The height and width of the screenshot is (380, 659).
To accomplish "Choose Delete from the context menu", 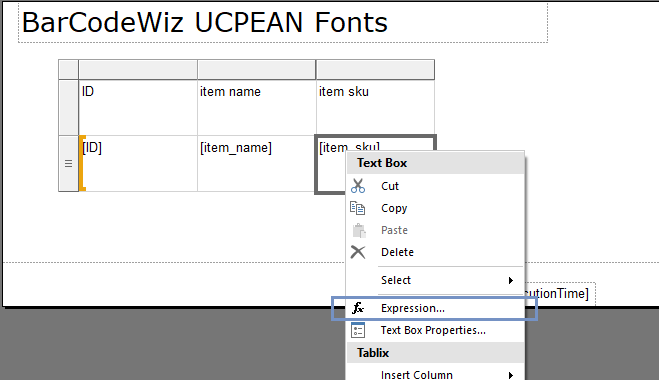I will click(435, 252).
